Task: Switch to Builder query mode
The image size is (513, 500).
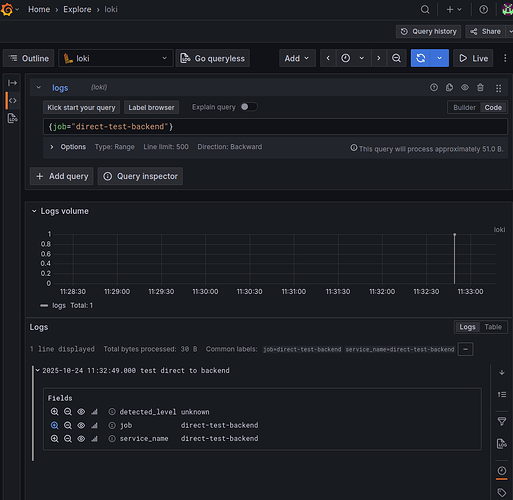Action: (x=464, y=107)
